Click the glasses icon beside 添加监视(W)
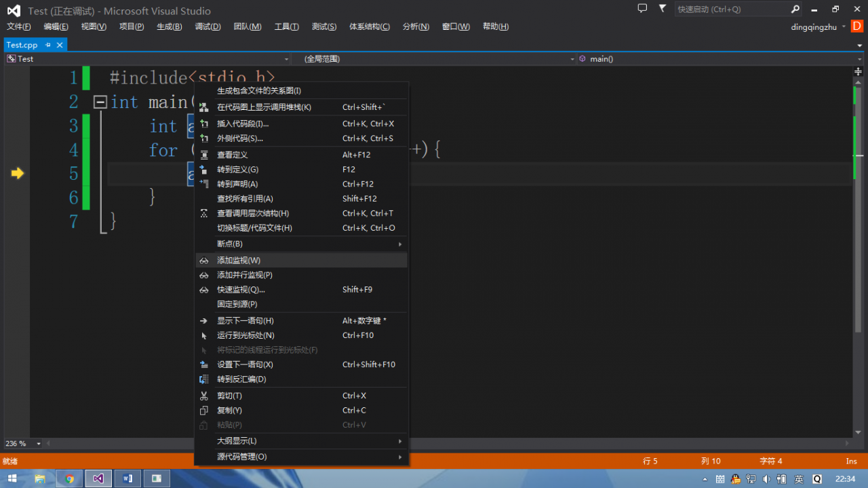868x488 pixels. point(203,261)
